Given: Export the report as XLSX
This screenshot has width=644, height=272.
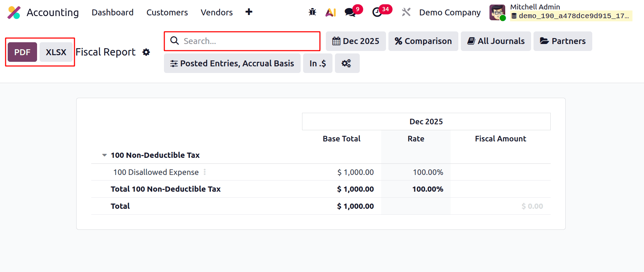Looking at the screenshot, I should click(56, 52).
